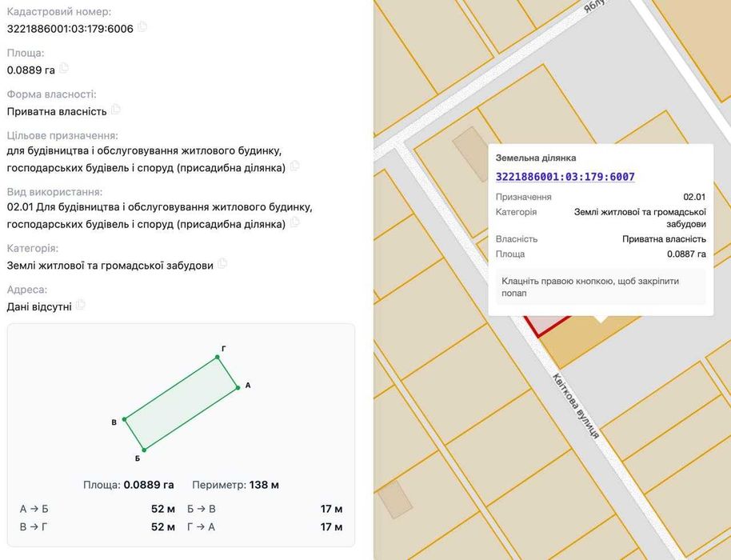Select the orange highlighted parcel on map

(x=587, y=339)
